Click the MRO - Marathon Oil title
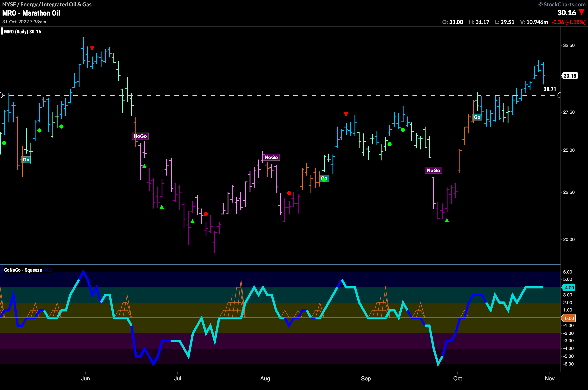588x390 pixels. click(31, 13)
